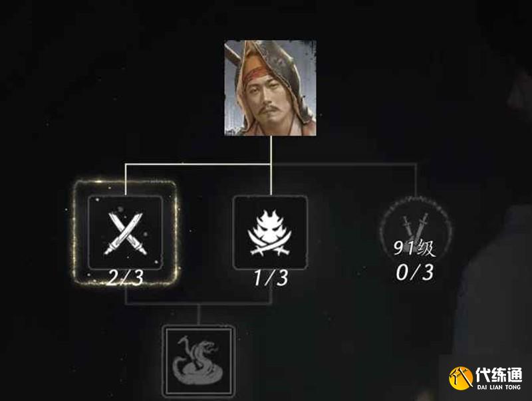Viewport: 532px width, 401px height.
Task: Click the DAI LIAN TONG caption
Action: click(x=498, y=387)
